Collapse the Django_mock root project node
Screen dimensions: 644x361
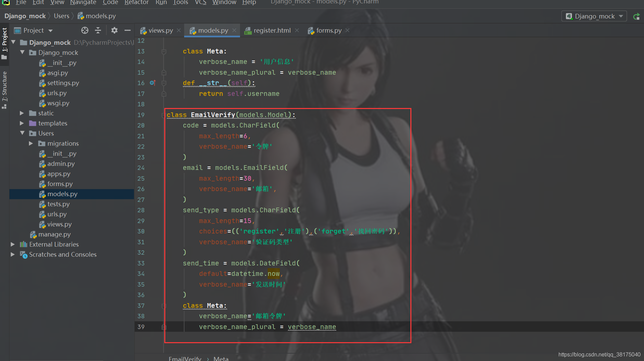[x=13, y=42]
